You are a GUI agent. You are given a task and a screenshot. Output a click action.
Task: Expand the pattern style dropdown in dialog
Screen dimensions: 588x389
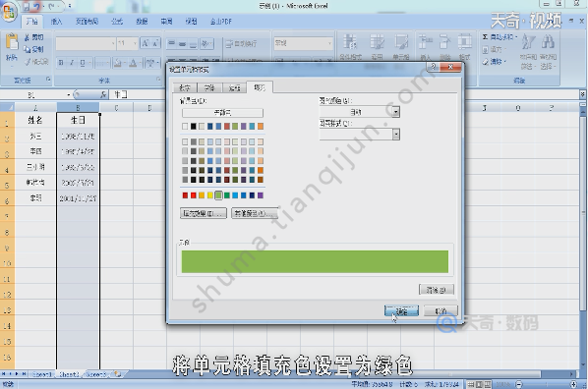395,135
